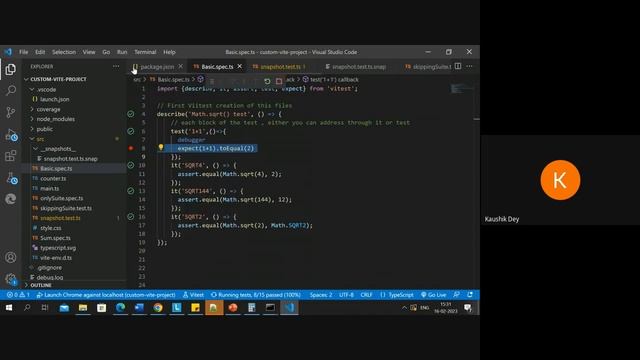Open the Explorer view in activity bar
Screen dimensions: 640x360
click(x=11, y=69)
